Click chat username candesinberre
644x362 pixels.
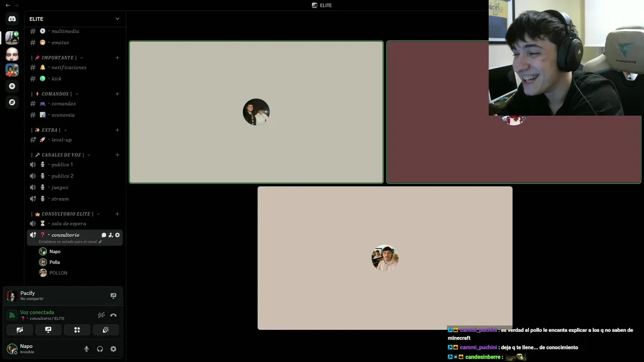point(483,357)
